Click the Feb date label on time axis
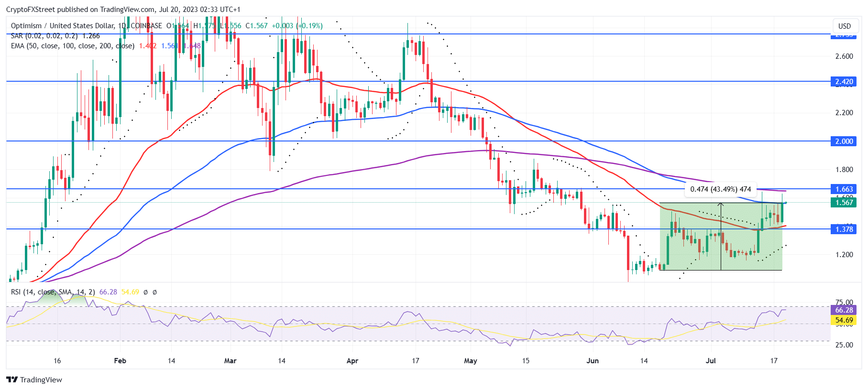The width and height of the screenshot is (868, 390). click(x=120, y=361)
